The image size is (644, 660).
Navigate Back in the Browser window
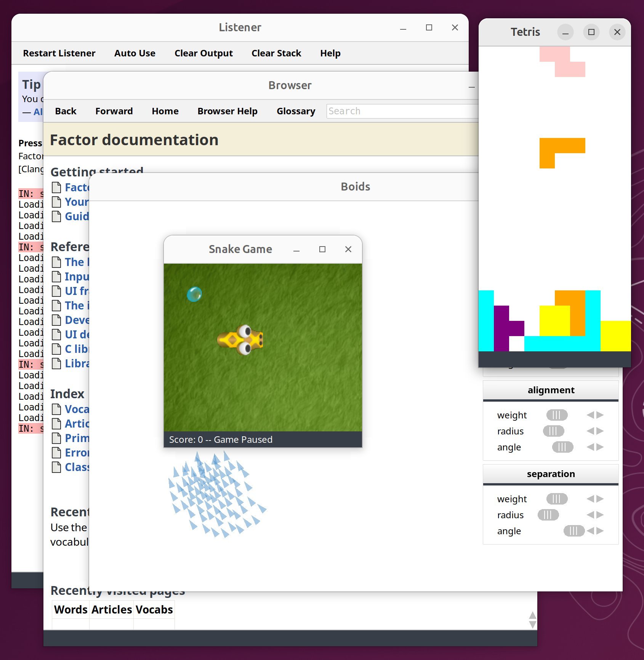coord(66,111)
